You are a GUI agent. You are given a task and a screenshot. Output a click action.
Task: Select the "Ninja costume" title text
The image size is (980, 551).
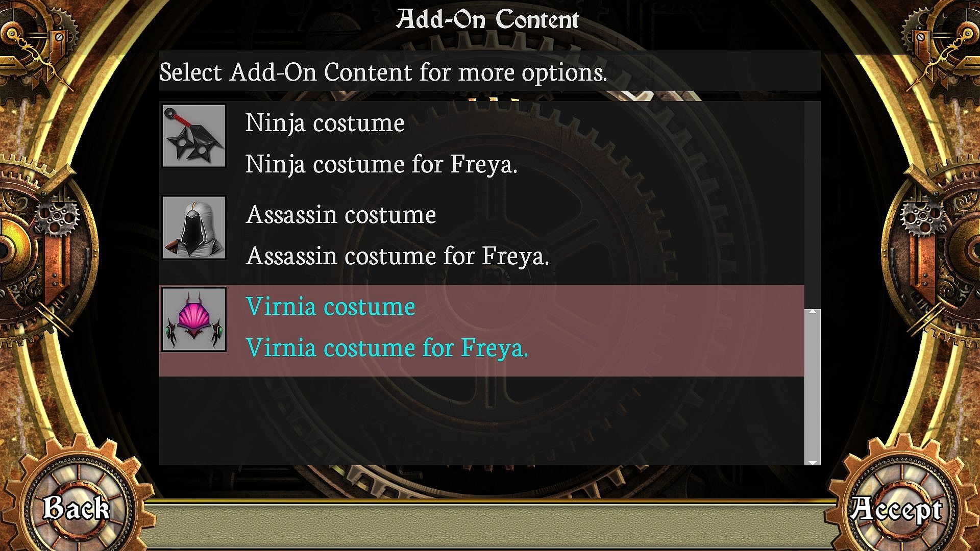coord(325,123)
